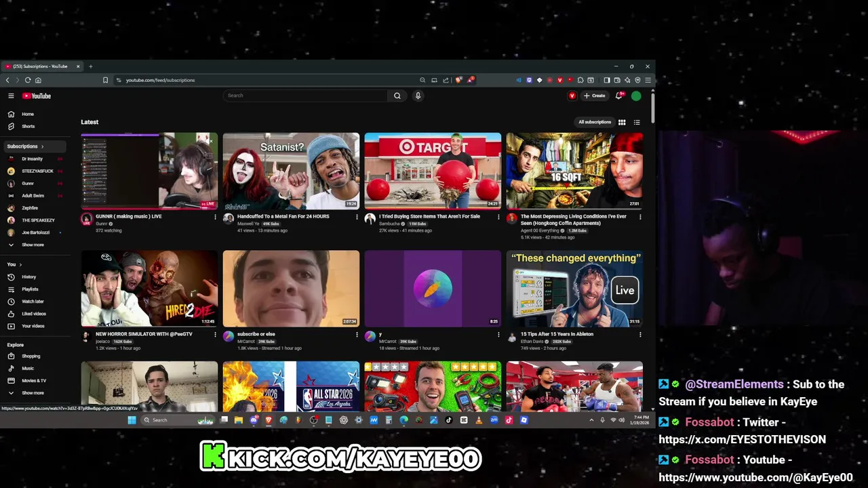Open Liked videos in sidebar
This screenshot has width=868, height=488.
tap(34, 314)
